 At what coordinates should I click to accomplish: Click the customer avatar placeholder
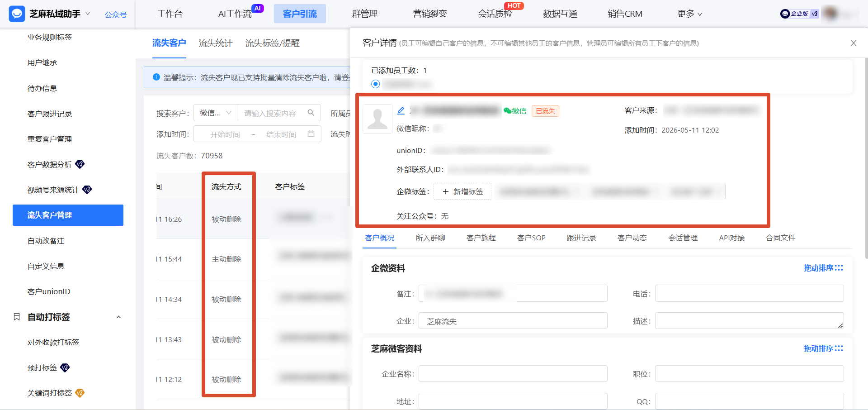tap(377, 119)
